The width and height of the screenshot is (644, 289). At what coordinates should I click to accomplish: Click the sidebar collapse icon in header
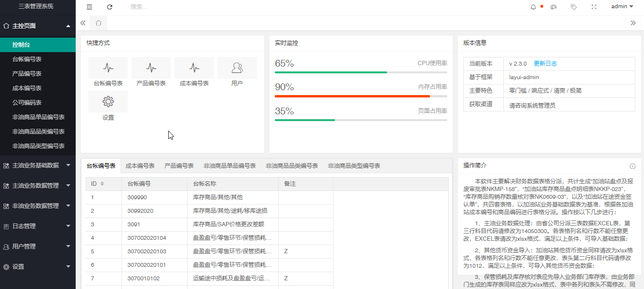pyautogui.click(x=89, y=7)
